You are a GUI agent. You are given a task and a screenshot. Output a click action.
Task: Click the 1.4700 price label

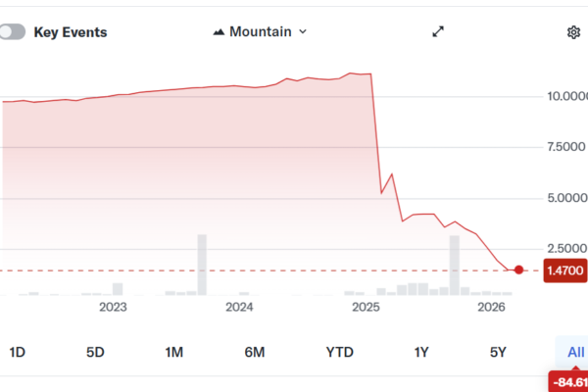564,269
